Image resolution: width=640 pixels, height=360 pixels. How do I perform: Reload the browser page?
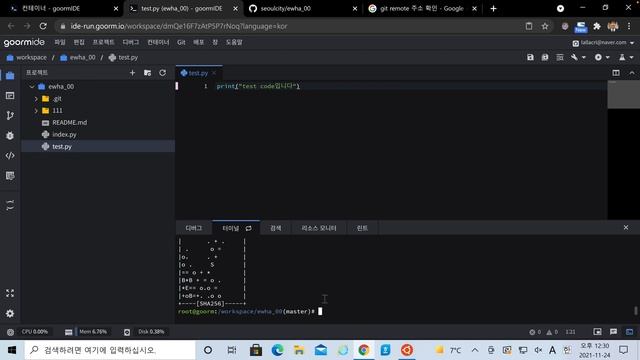(x=43, y=26)
